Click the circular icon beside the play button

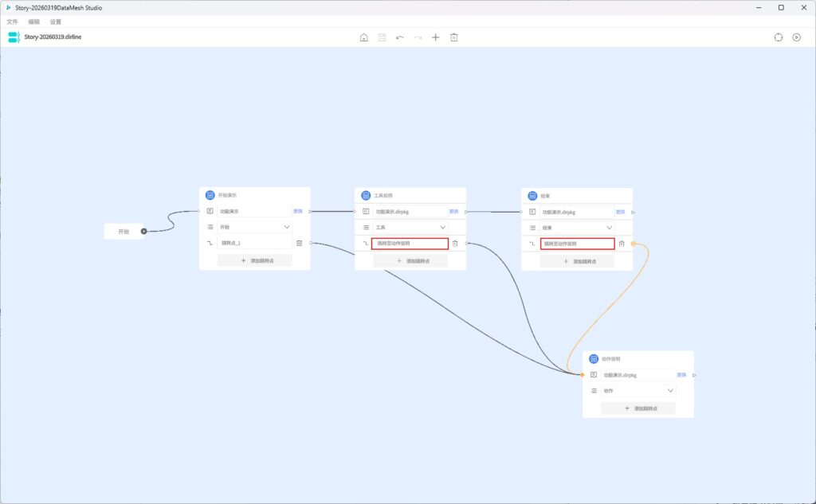pos(779,37)
